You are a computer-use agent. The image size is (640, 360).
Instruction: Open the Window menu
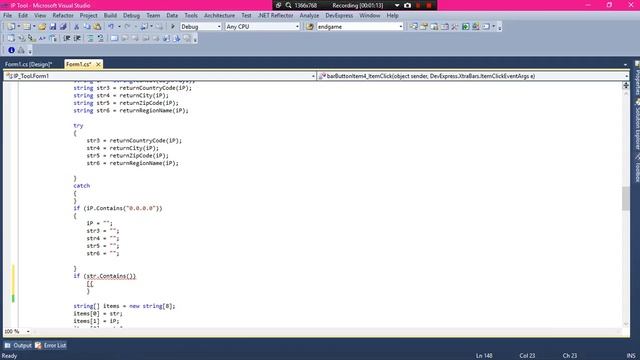[369, 16]
